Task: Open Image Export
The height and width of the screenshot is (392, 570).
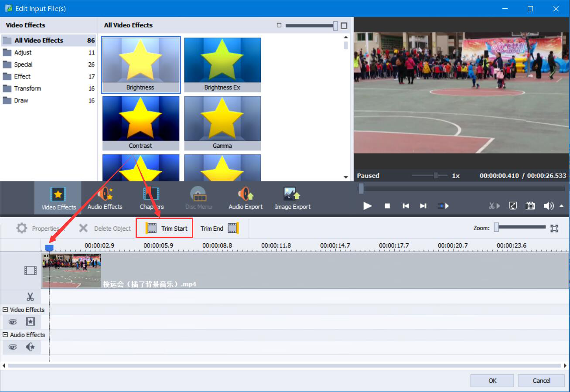Action: click(x=292, y=198)
